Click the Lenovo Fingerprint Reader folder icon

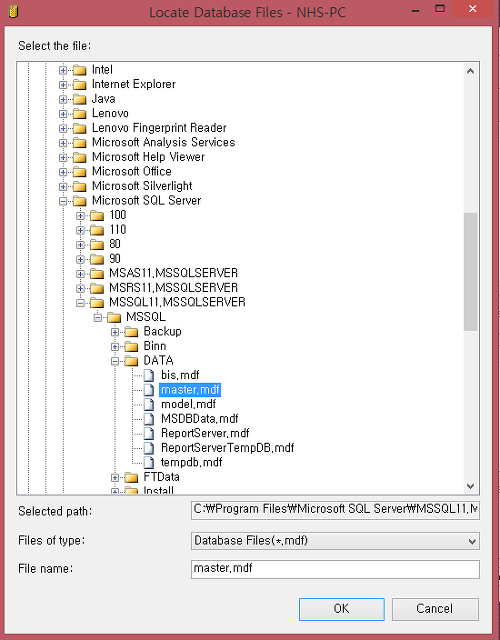[80, 128]
